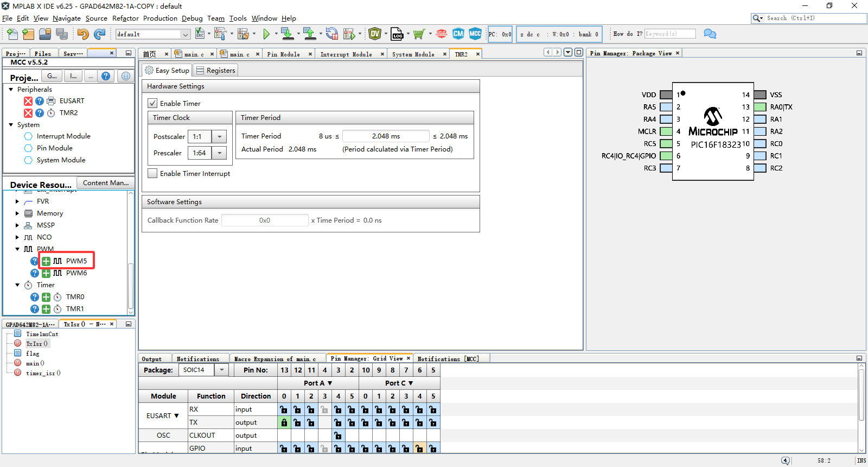Open the MPLAB Data Visualizer DV icon
Viewport: 868px width, 467px height.
coord(375,34)
